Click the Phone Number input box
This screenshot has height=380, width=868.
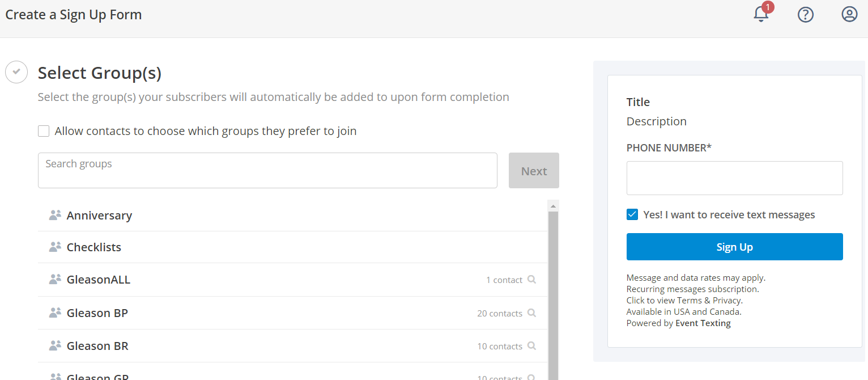coord(734,178)
